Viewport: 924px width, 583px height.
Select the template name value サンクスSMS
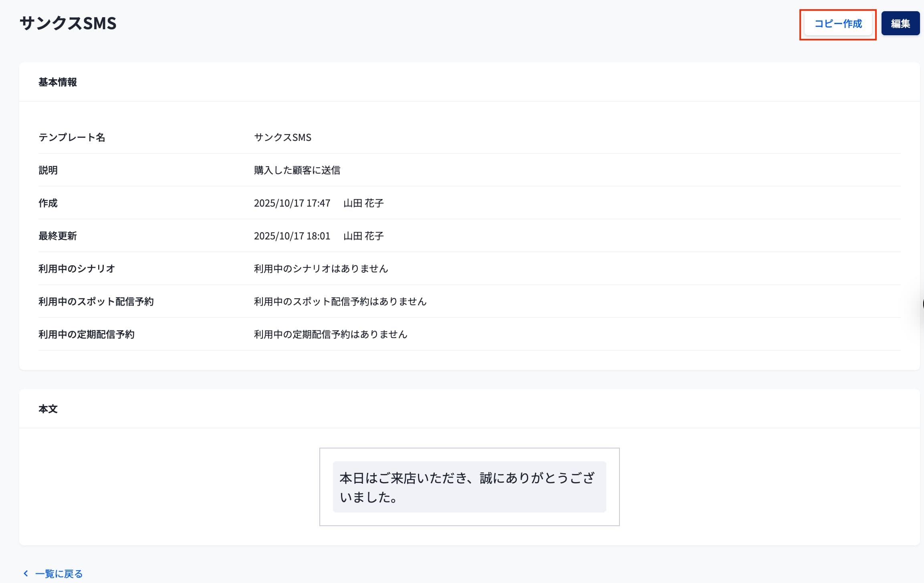coord(282,137)
